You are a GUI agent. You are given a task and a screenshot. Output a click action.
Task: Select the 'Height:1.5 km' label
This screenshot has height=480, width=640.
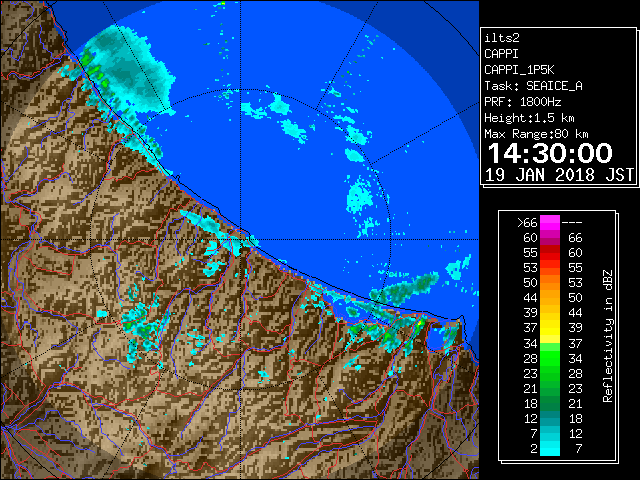pos(529,118)
